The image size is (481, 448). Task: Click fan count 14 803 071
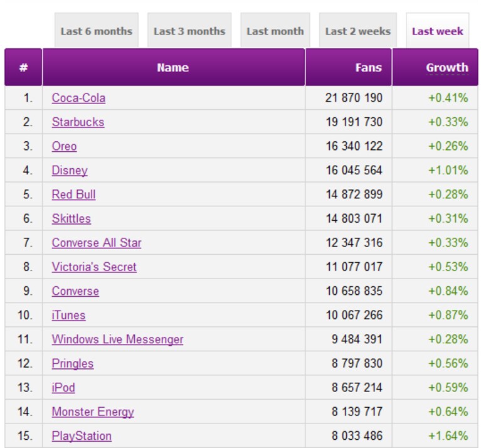pos(354,218)
